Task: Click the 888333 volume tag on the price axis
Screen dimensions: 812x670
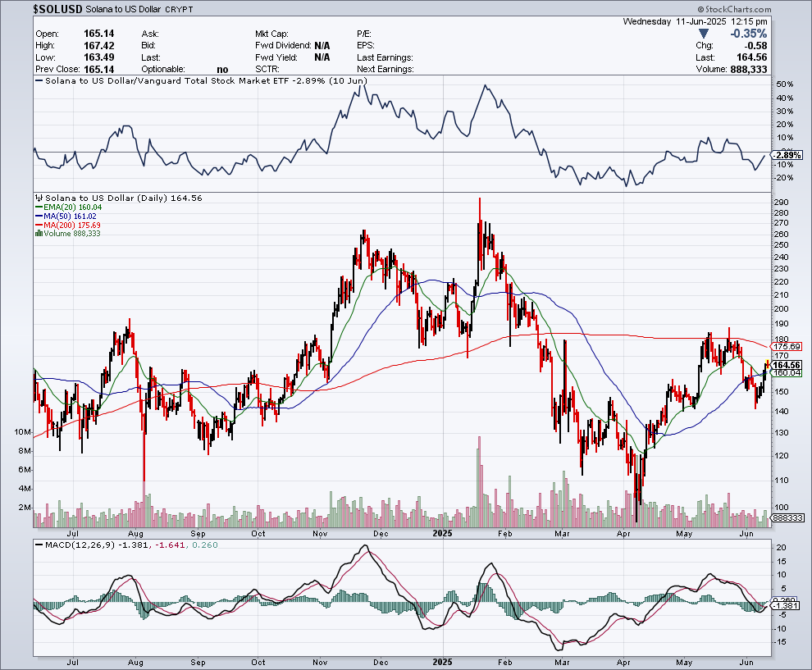Action: coord(787,517)
